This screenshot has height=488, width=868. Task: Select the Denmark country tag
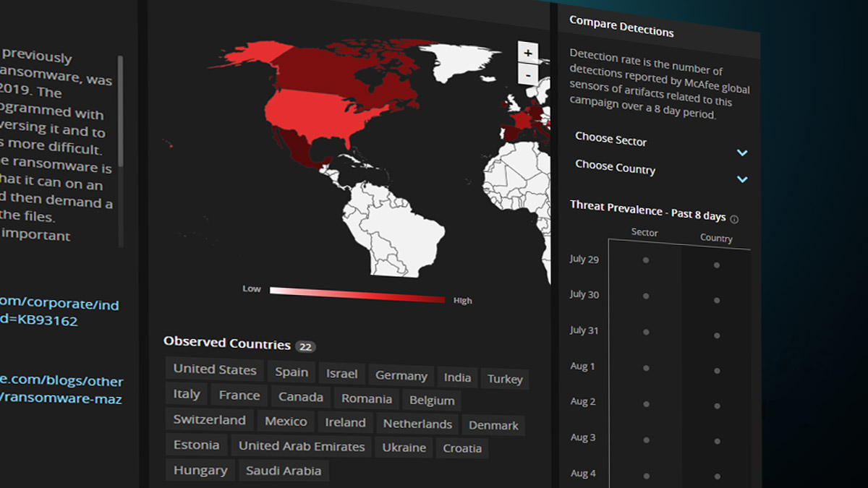click(x=493, y=425)
